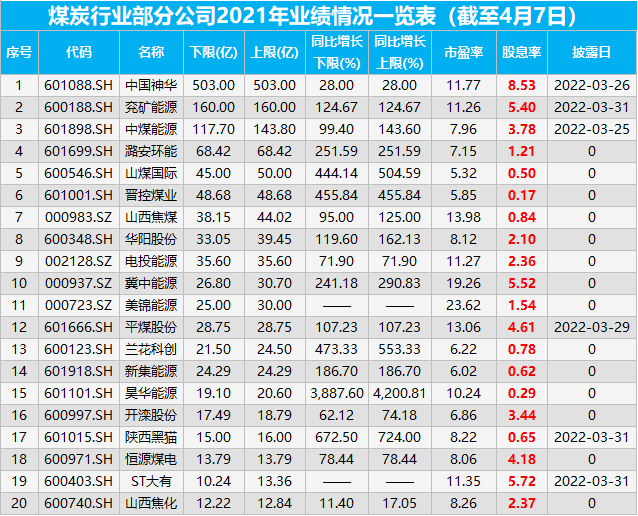Image resolution: width=638 pixels, height=516 pixels.
Task: Click P/E ratio value 23.62
Action: pos(463,305)
